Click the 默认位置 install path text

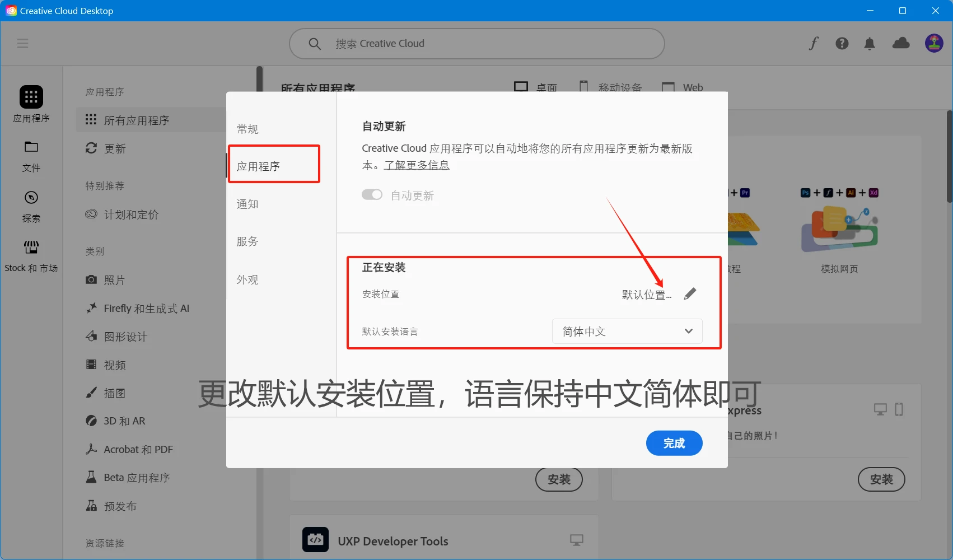(x=647, y=295)
